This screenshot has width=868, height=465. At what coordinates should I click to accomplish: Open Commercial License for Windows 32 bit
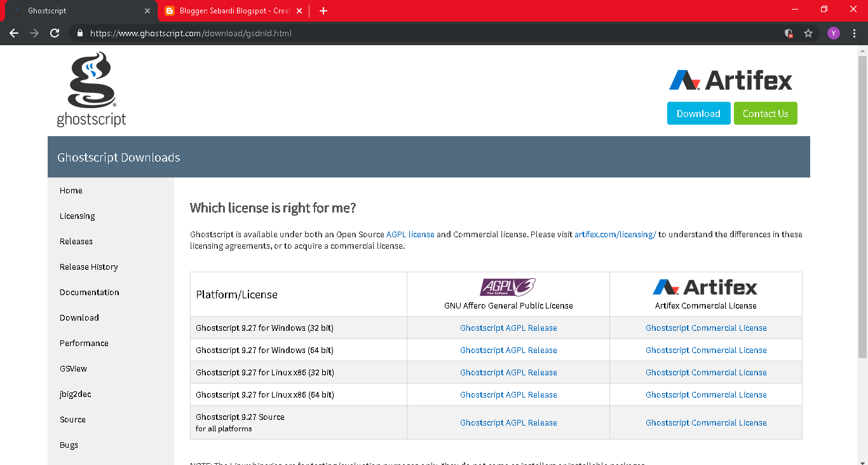coord(706,328)
